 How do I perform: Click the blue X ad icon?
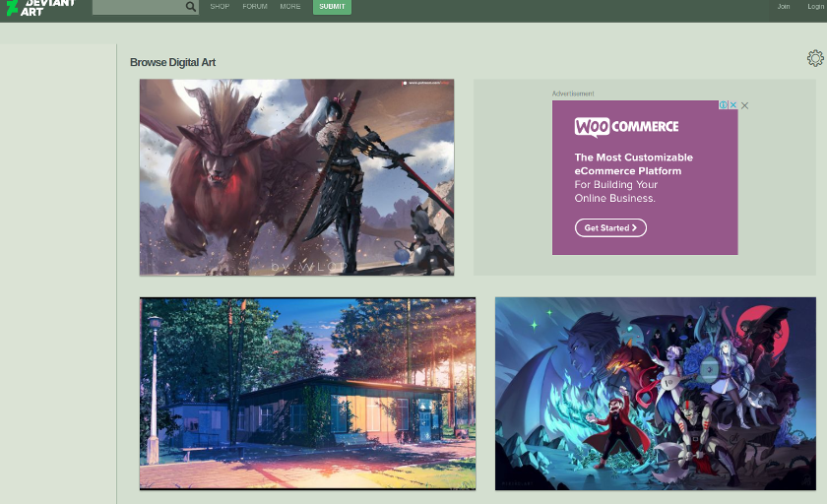point(732,105)
